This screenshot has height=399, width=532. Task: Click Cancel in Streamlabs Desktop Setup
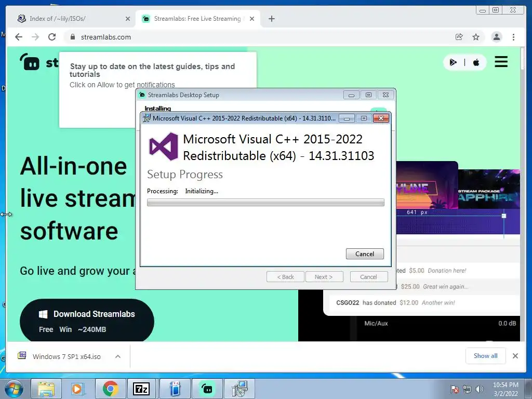368,277
